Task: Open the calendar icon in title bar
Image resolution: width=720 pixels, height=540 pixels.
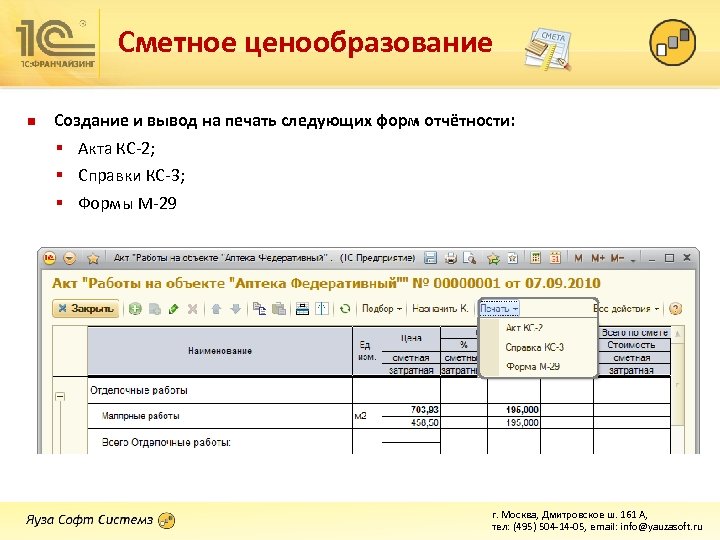Action: click(555, 258)
